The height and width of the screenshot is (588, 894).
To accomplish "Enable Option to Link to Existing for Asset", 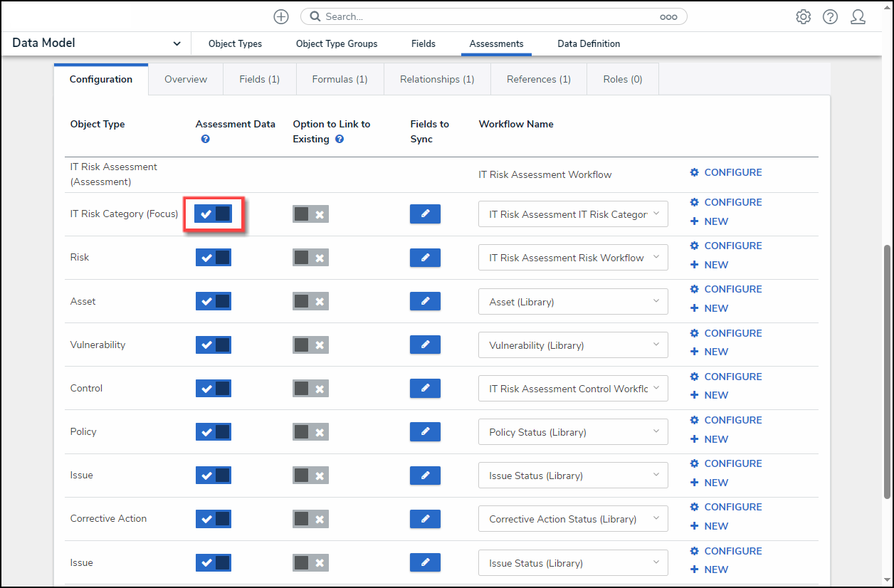I will click(310, 301).
